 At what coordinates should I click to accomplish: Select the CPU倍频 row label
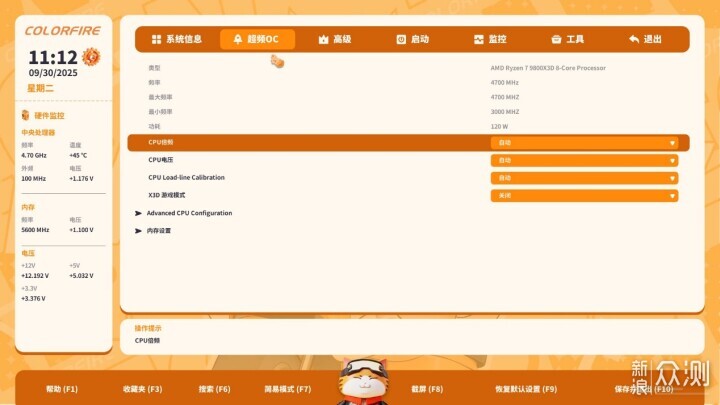pos(161,142)
